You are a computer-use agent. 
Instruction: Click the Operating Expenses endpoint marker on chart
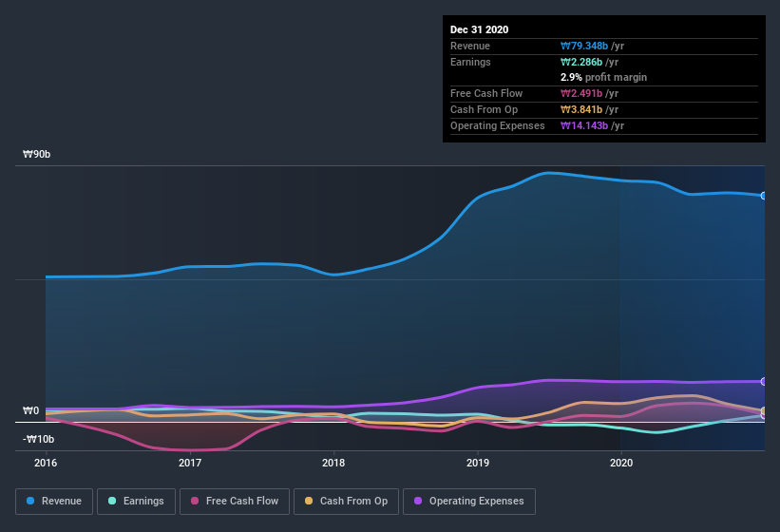click(764, 381)
